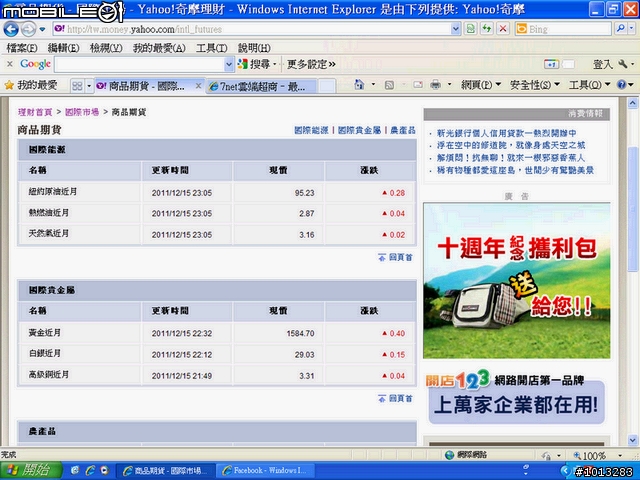Open the 檢視(V) menu
Image resolution: width=640 pixels, height=480 pixels.
click(x=106, y=48)
